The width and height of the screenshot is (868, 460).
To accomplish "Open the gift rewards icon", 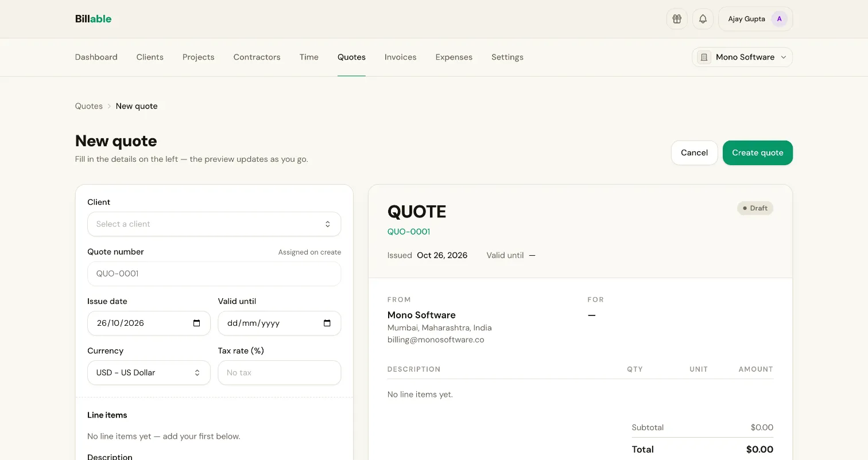I will point(677,19).
